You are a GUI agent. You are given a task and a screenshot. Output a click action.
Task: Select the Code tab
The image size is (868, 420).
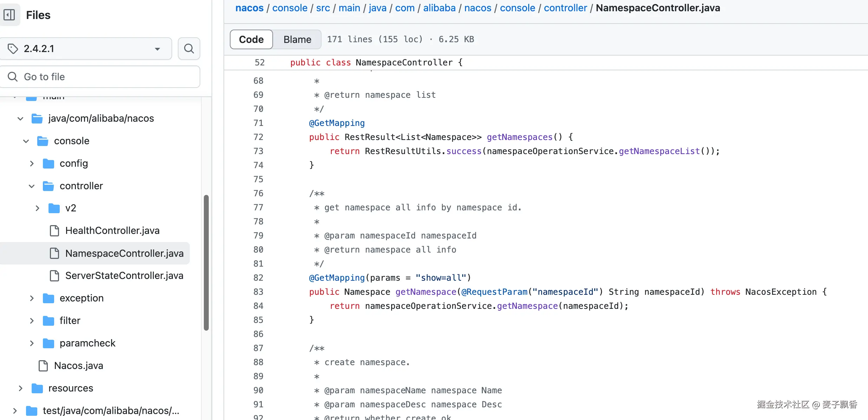coord(251,39)
